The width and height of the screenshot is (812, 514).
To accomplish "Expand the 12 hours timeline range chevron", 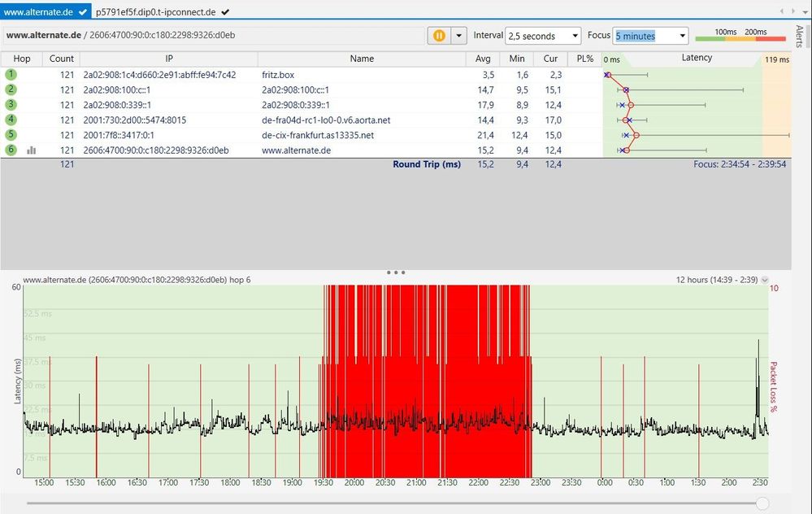I will point(764,280).
